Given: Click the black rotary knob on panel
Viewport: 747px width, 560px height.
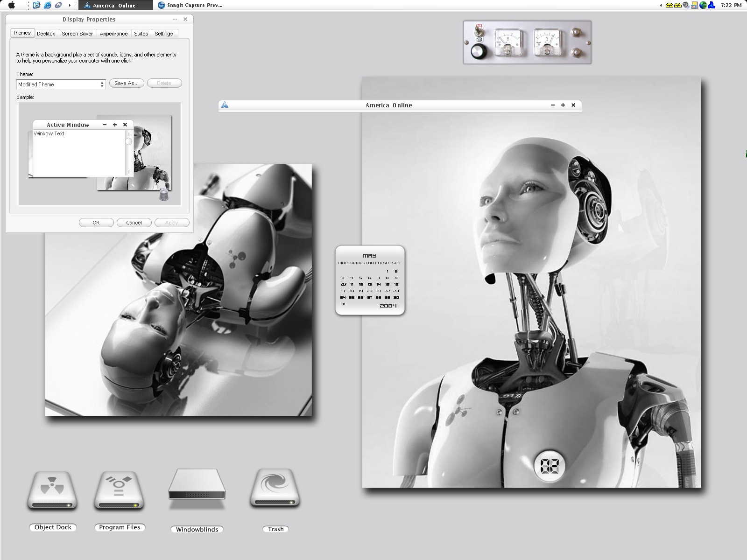Looking at the screenshot, I should coord(478,52).
